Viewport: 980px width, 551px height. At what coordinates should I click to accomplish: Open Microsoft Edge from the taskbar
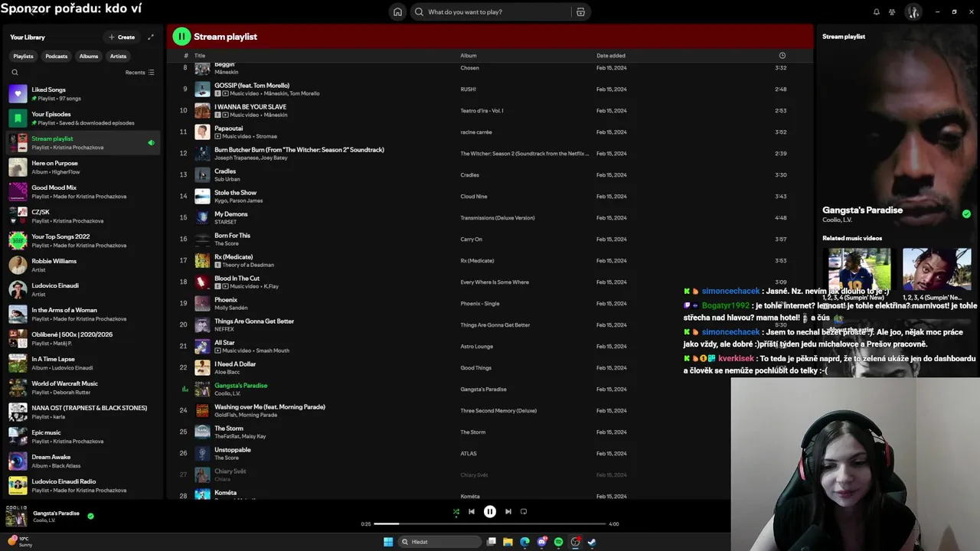pyautogui.click(x=524, y=542)
